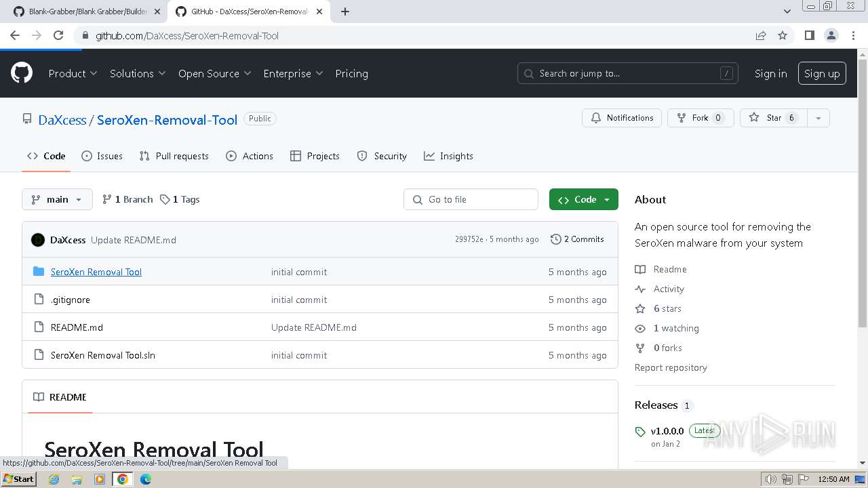This screenshot has height=488, width=868.
Task: Click the Sign in link
Action: click(x=771, y=73)
